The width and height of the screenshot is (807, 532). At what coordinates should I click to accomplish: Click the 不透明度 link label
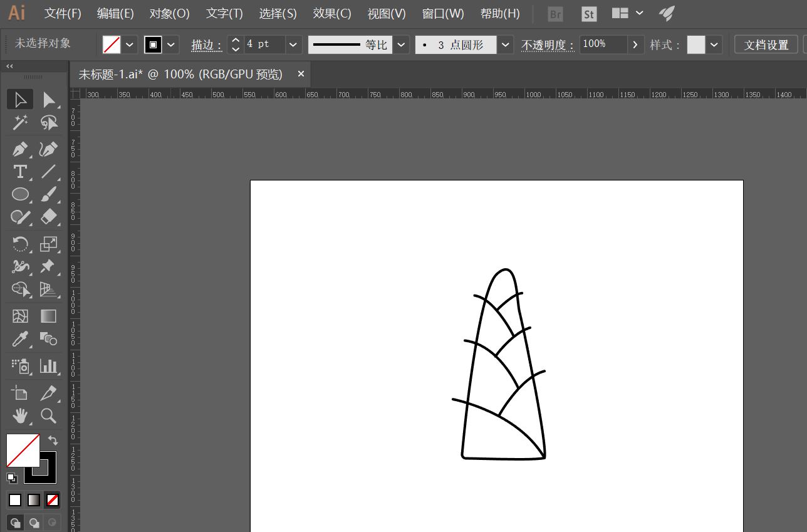click(548, 44)
